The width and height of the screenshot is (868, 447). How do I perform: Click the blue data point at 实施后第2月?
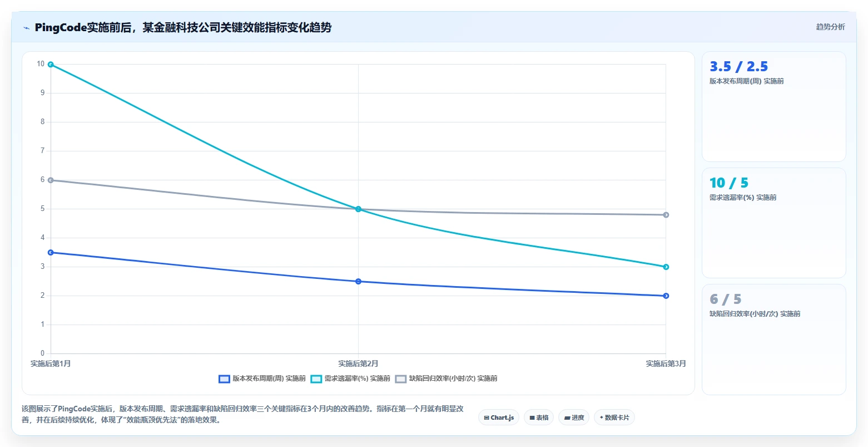pos(358,282)
